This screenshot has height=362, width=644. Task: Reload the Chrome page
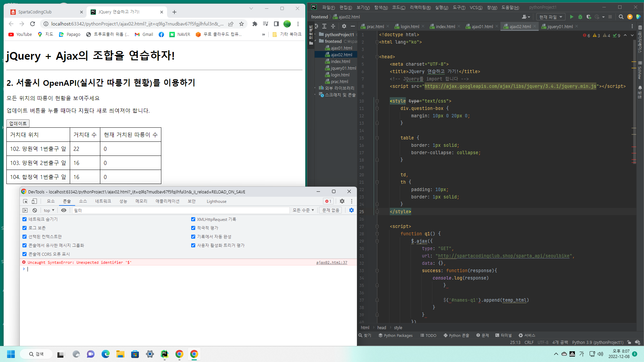click(x=33, y=24)
